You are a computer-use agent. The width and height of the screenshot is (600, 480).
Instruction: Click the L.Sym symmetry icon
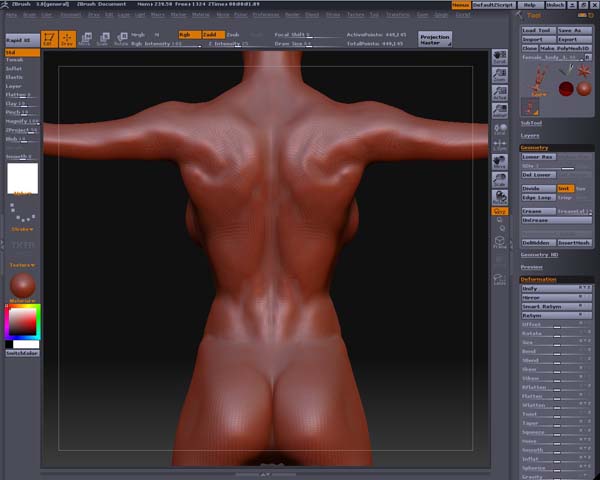(500, 145)
